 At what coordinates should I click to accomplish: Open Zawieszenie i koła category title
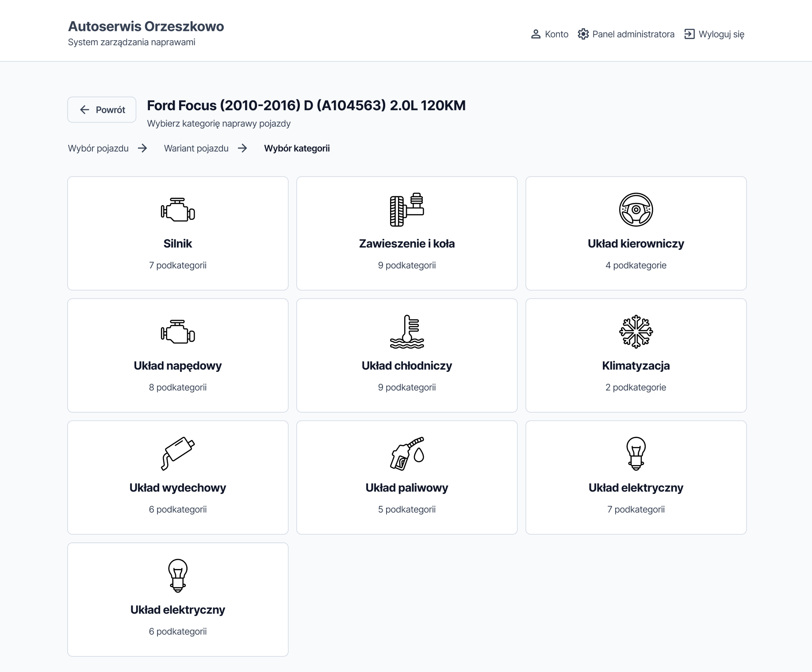coord(407,244)
